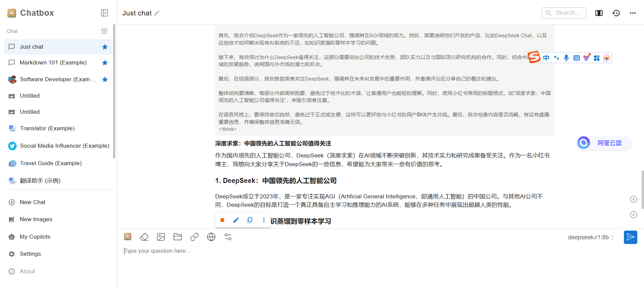
Task: Open the Translator (Example) chat
Action: (58, 128)
